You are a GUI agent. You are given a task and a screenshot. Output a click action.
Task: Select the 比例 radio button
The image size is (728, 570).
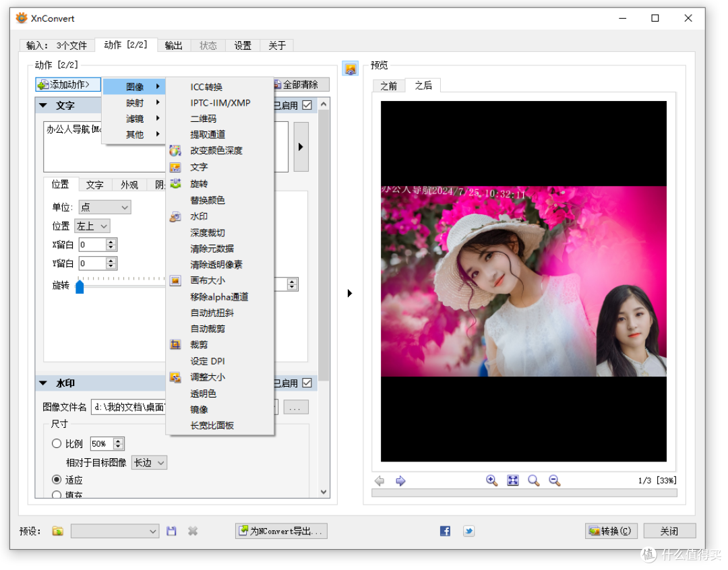[x=57, y=444]
